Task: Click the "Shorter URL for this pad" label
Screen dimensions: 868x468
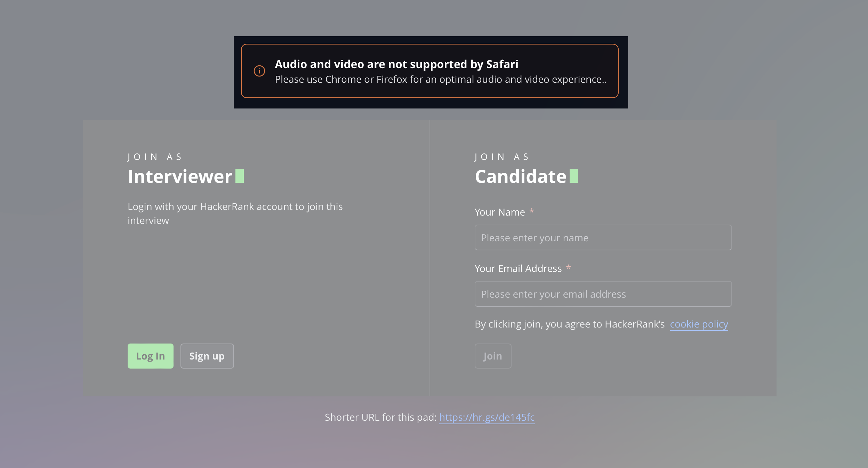Action: click(x=380, y=417)
